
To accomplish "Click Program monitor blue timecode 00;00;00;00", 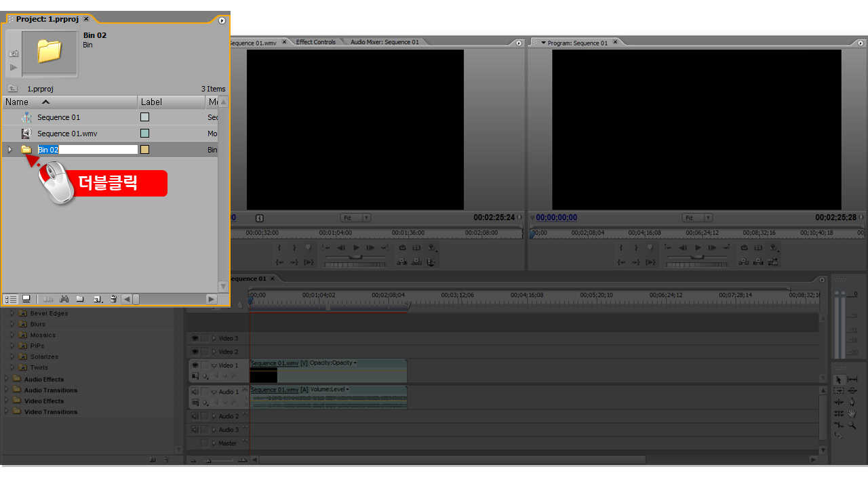I will [557, 218].
